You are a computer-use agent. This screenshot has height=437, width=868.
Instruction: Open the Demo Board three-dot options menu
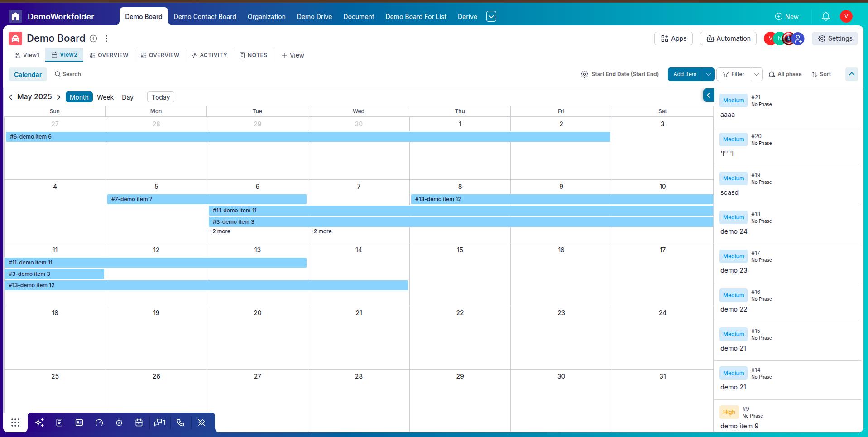(x=106, y=38)
